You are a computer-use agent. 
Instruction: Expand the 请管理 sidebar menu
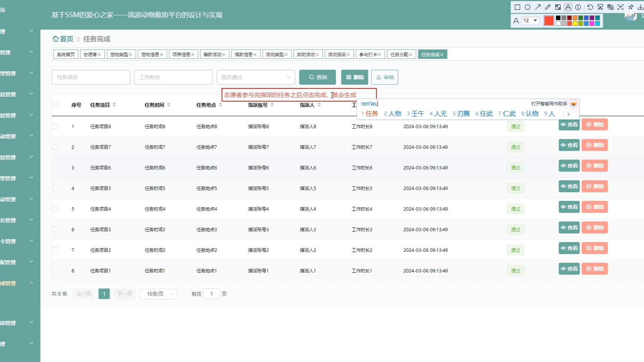click(32, 322)
